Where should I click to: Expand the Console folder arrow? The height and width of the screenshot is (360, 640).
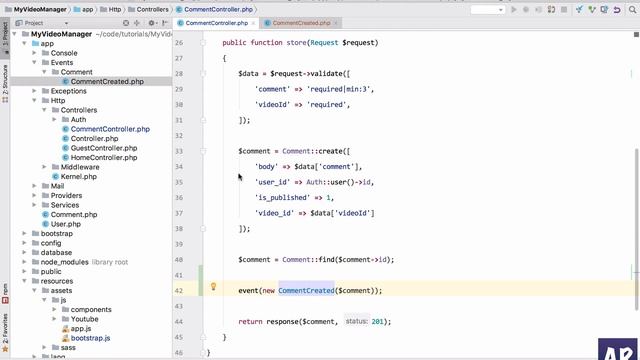34,53
